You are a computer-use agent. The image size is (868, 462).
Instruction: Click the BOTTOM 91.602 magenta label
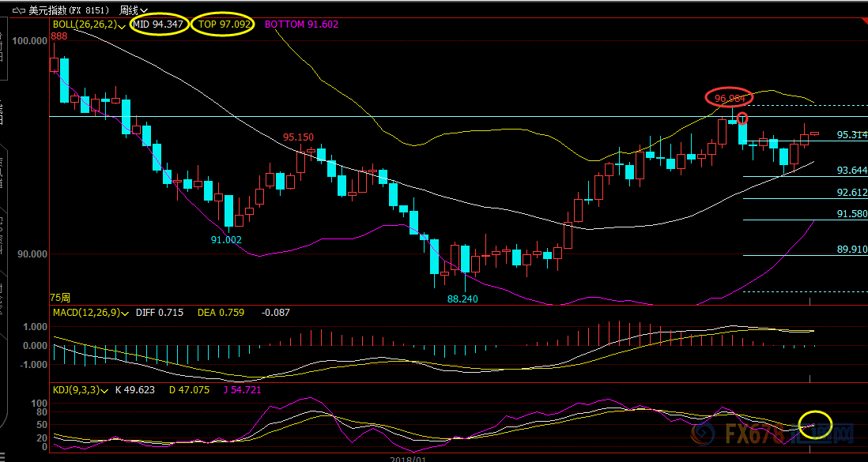click(x=301, y=24)
